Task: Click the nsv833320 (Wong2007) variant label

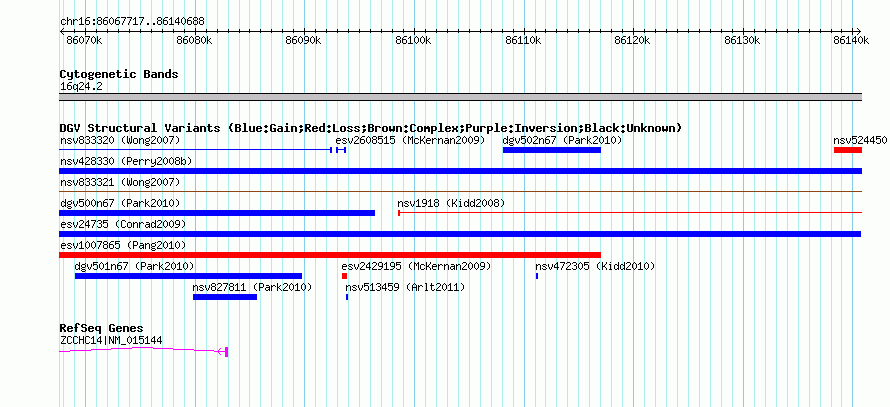Action: tap(120, 140)
